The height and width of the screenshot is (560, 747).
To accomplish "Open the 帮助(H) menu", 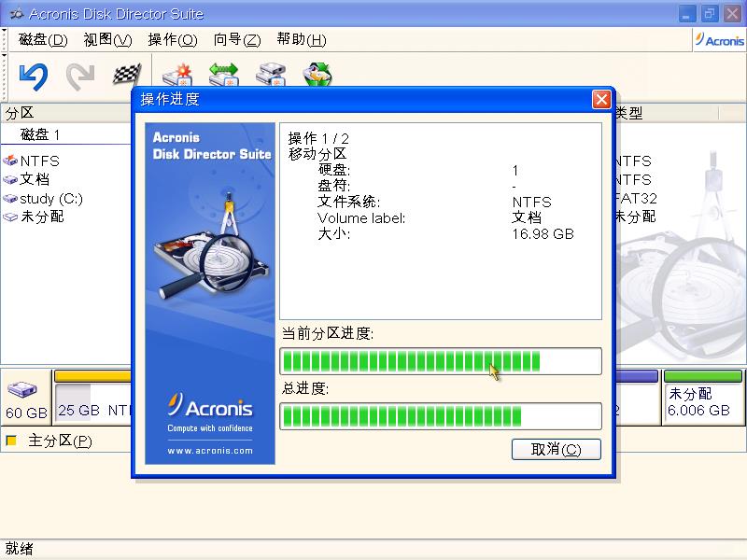I will (302, 39).
